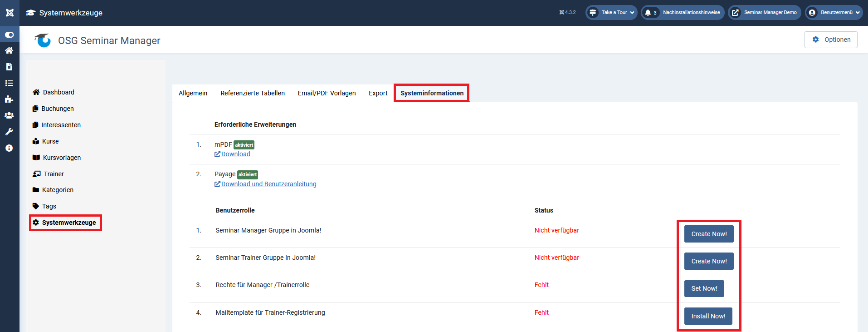Switch to the Email/PDF Vorlagen tab
Viewport: 868px width, 332px height.
(x=327, y=93)
